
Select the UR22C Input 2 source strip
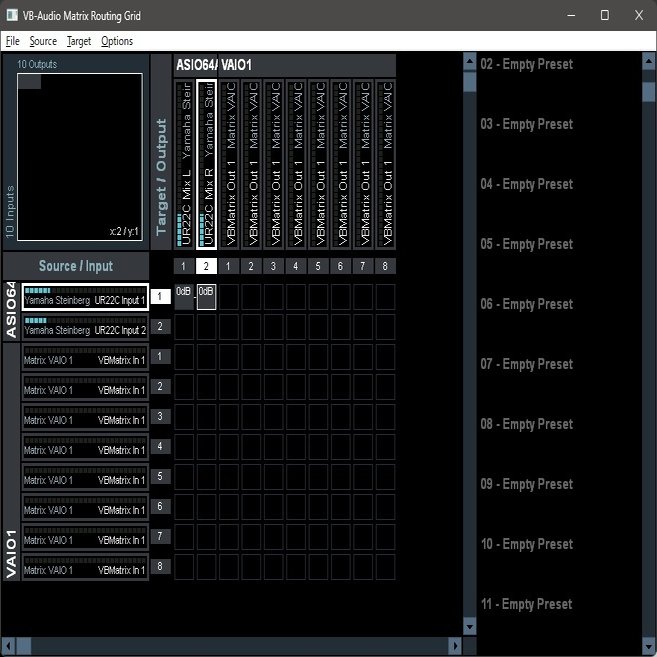(85, 326)
